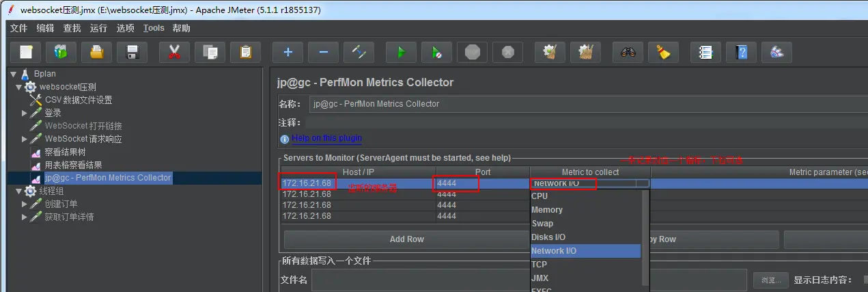Image resolution: width=868 pixels, height=292 pixels.
Task: Choose Swap from the metric dropdown list
Action: [585, 224]
